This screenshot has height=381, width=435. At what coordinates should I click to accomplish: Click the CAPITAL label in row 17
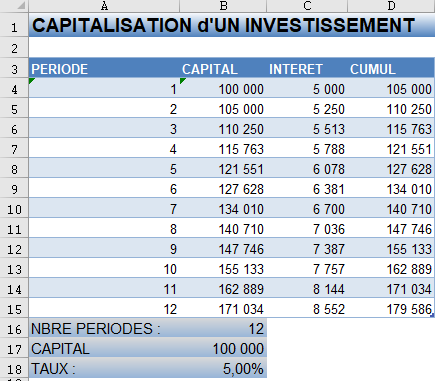(104, 349)
